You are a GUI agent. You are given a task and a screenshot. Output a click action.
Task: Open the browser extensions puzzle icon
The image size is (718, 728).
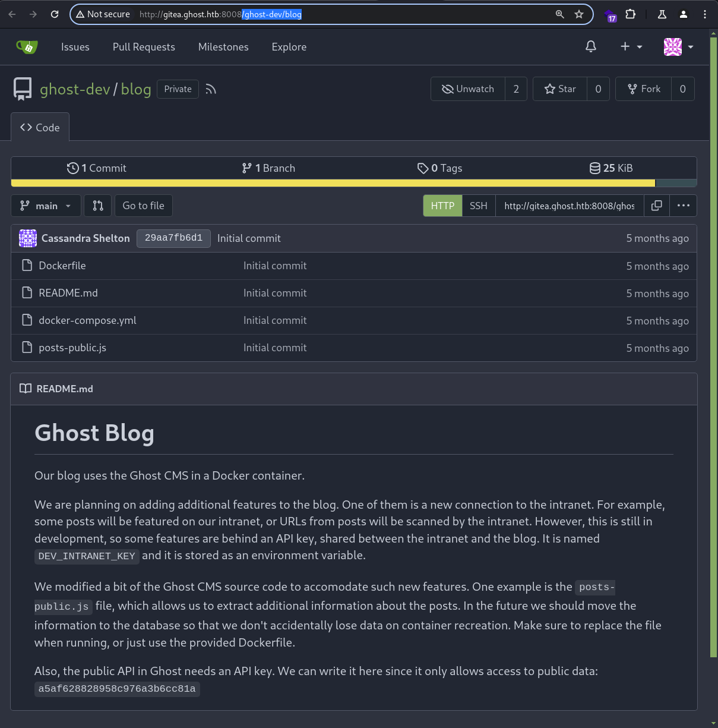[x=631, y=14]
